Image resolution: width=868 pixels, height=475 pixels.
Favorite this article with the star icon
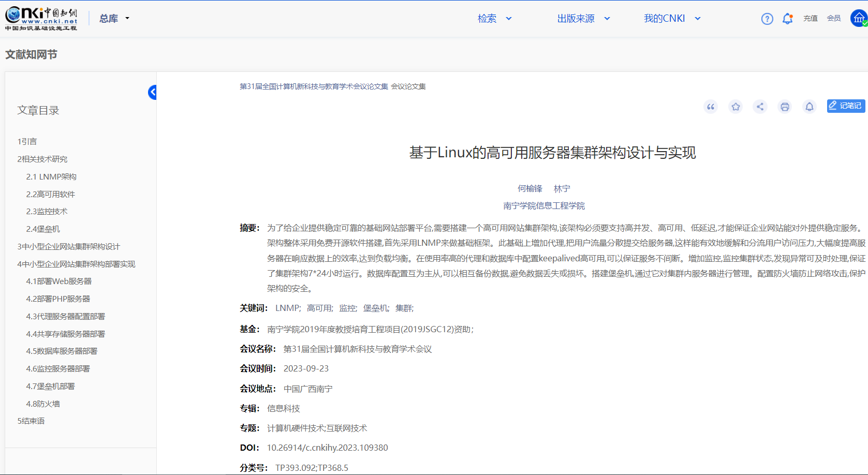coord(735,107)
